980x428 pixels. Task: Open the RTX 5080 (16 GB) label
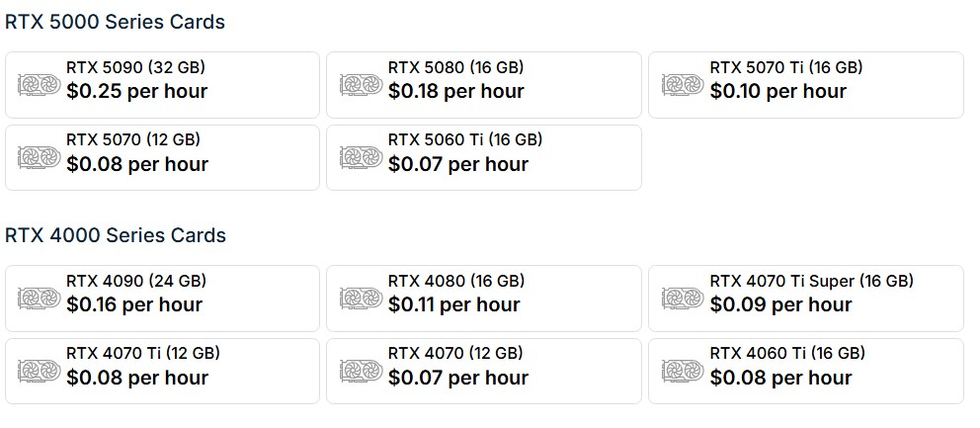455,68
